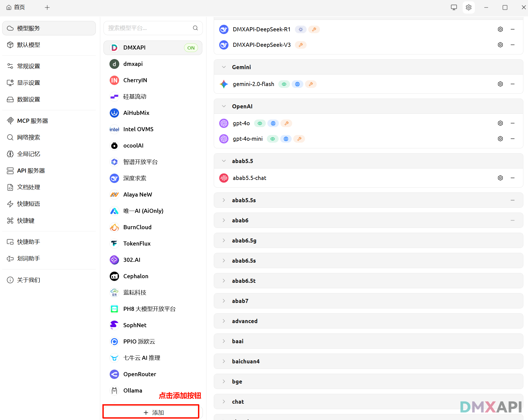Remove gemini-2.0-flash with minus icon
Image resolution: width=528 pixels, height=420 pixels.
point(512,84)
